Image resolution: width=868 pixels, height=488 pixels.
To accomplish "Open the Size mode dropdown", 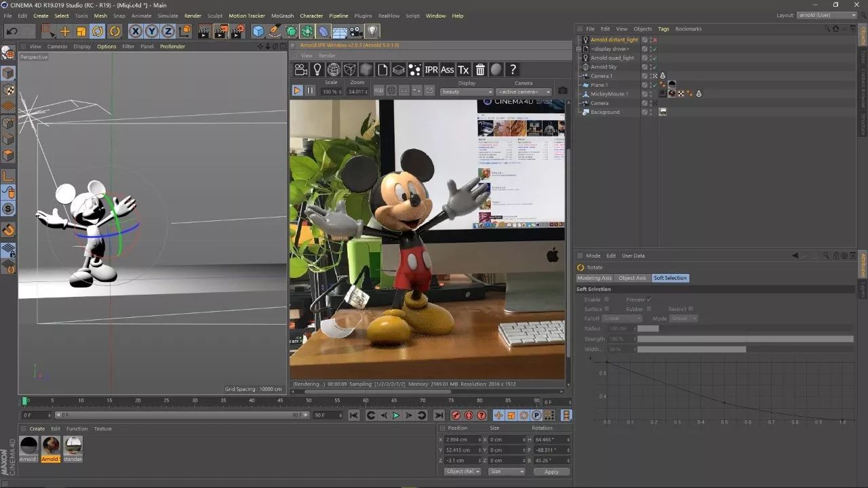I will point(507,471).
